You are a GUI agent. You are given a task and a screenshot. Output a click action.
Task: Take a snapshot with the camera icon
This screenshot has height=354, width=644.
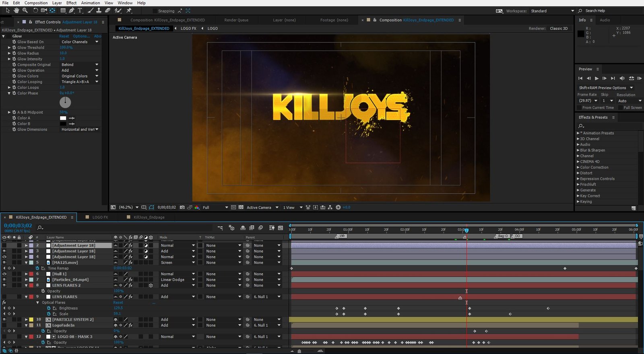click(182, 208)
